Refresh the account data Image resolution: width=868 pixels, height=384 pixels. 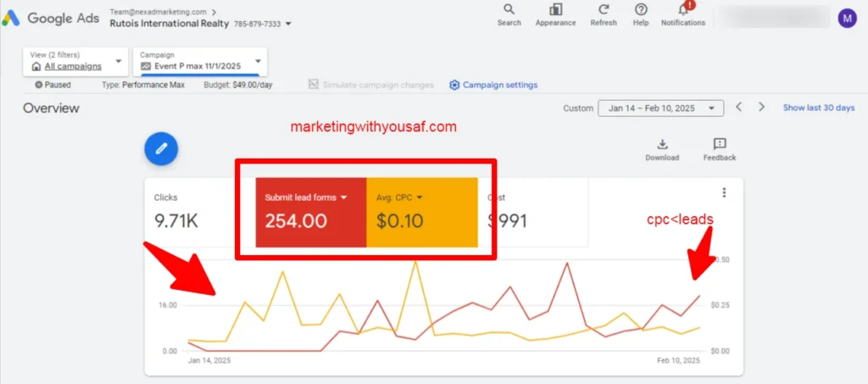point(604,15)
